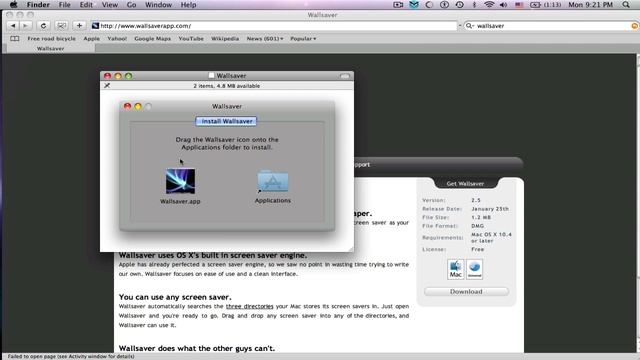Image resolution: width=640 pixels, height=360 pixels.
Task: Open the Google Maps bookmark
Action: click(x=152, y=38)
